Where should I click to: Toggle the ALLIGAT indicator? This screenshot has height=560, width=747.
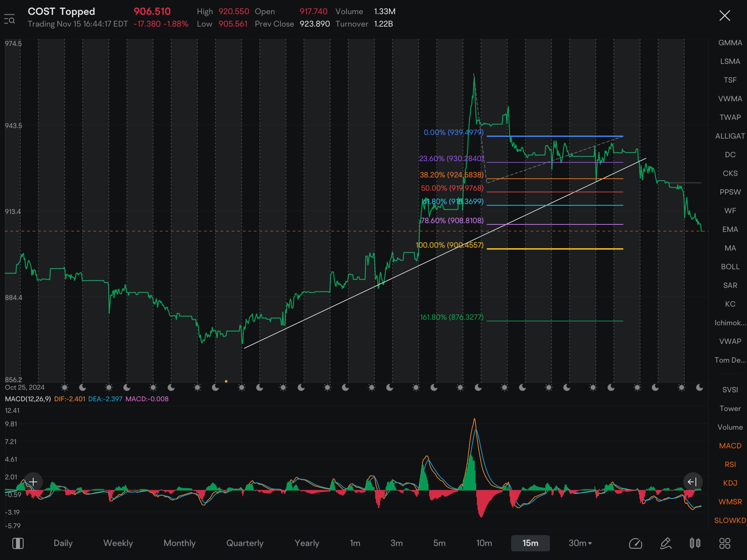point(730,136)
